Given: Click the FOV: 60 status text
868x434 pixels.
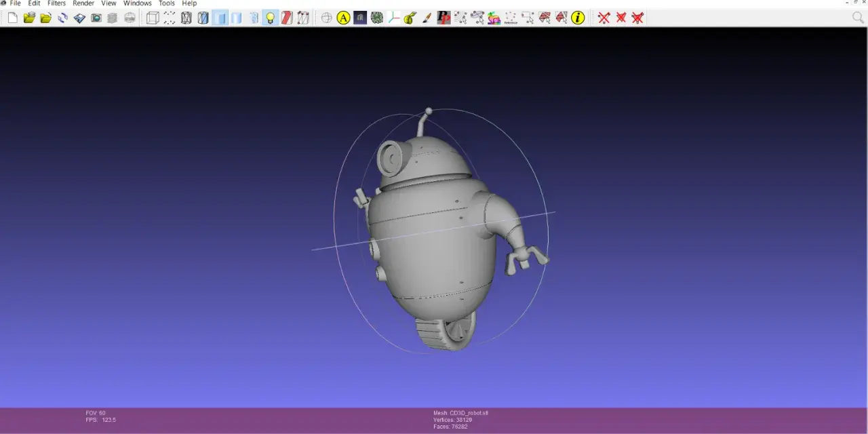Looking at the screenshot, I should coord(96,413).
